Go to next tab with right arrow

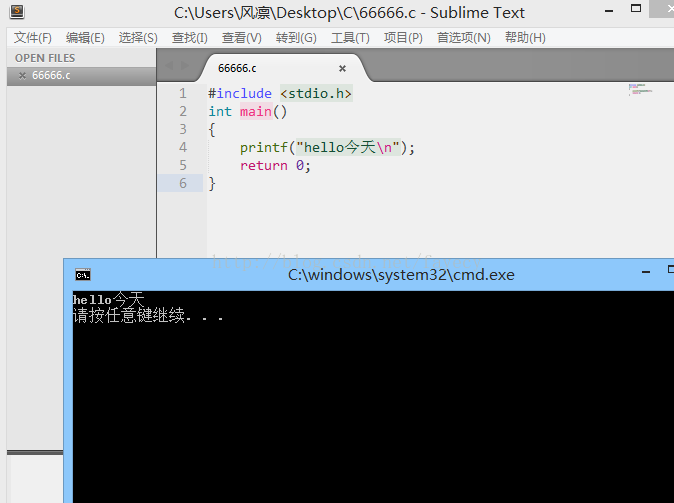point(185,65)
